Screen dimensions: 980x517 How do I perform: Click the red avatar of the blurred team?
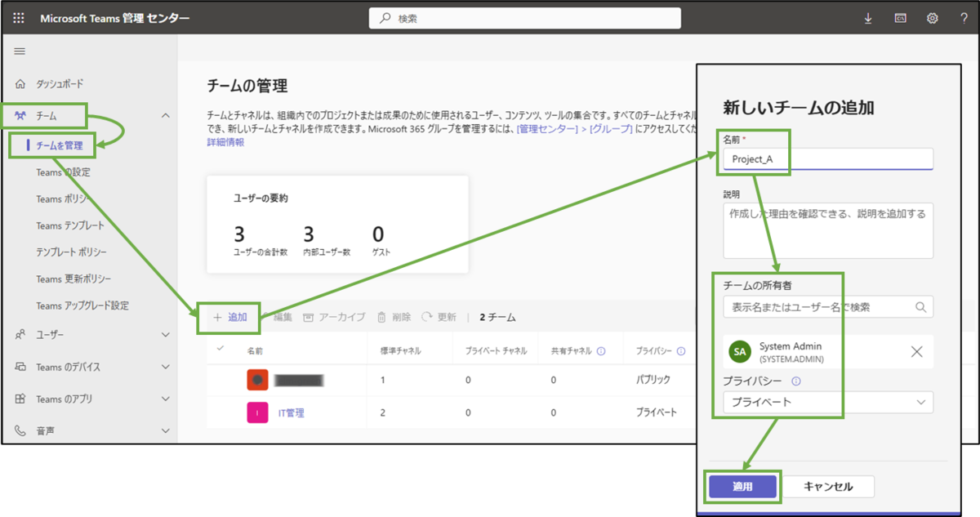(258, 380)
